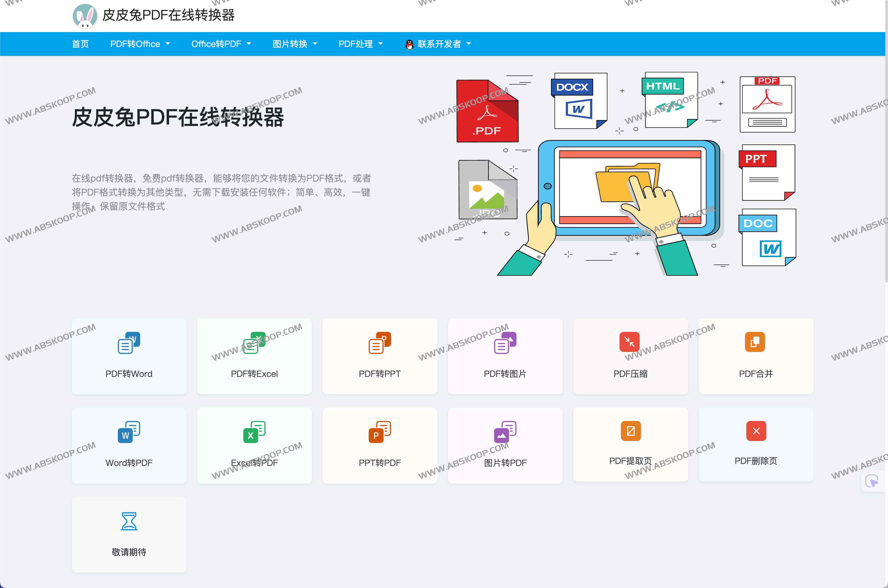This screenshot has height=588, width=888.
Task: Open the PPT转PDF card label
Action: [379, 463]
